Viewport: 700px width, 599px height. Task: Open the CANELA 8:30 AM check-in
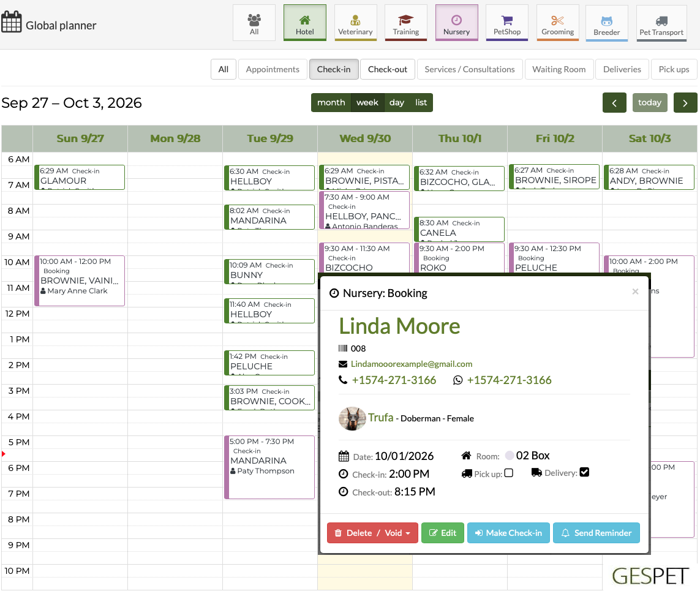(459, 229)
